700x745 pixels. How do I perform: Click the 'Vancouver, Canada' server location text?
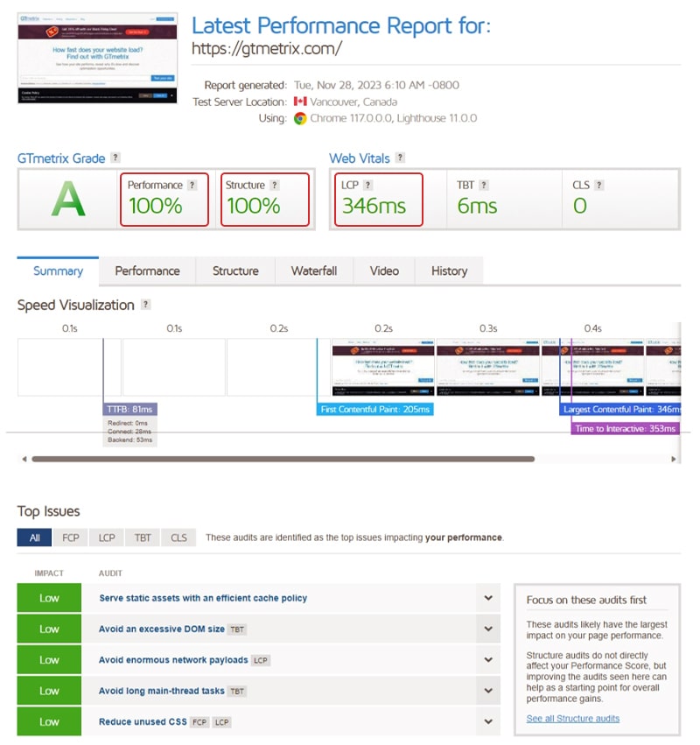353,102
